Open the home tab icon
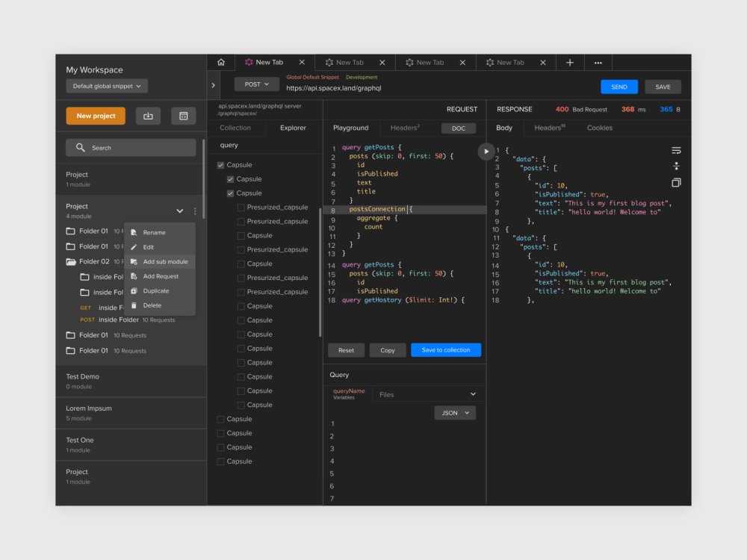Screen dimensions: 747x560 (221, 63)
